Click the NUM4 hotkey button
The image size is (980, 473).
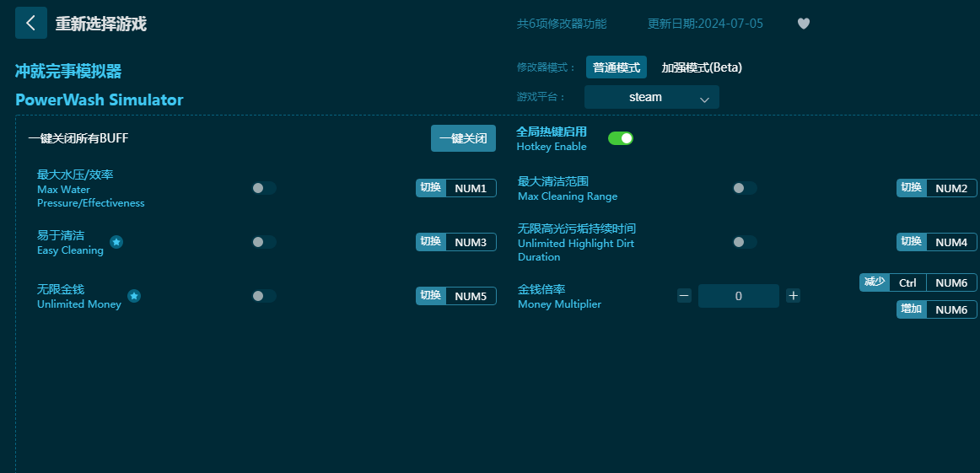(x=951, y=242)
